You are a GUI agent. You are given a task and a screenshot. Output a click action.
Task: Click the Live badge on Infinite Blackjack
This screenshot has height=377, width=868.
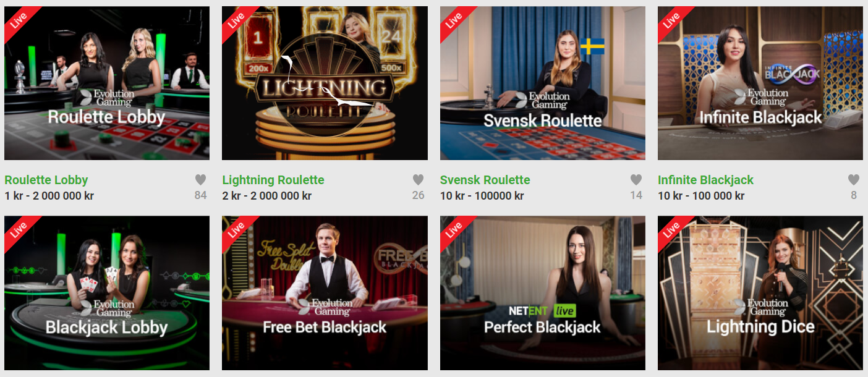[671, 20]
